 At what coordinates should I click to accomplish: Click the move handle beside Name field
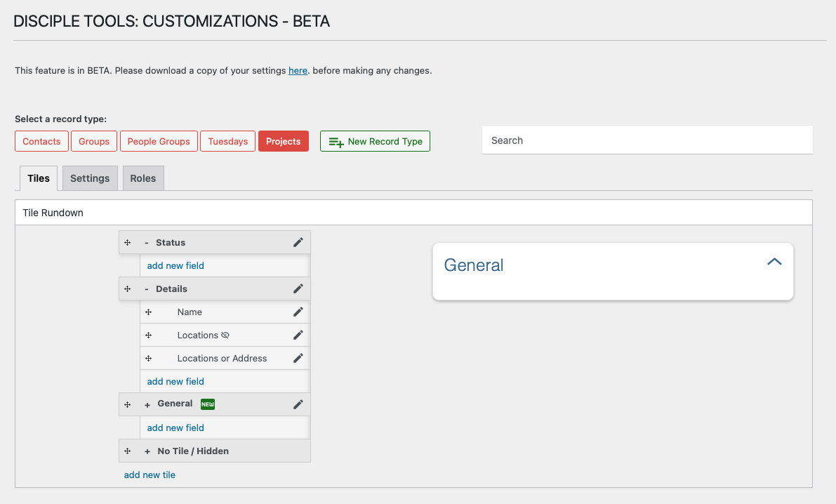pyautogui.click(x=149, y=312)
